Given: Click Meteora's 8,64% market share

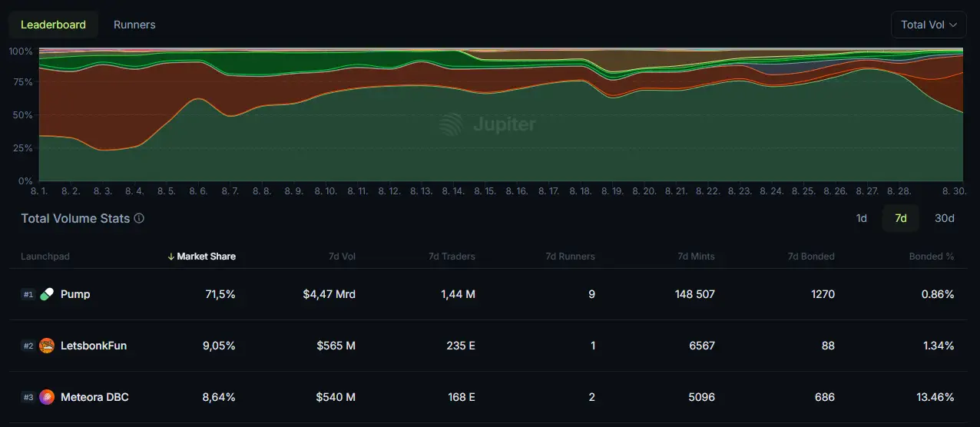Looking at the screenshot, I should (x=219, y=397).
